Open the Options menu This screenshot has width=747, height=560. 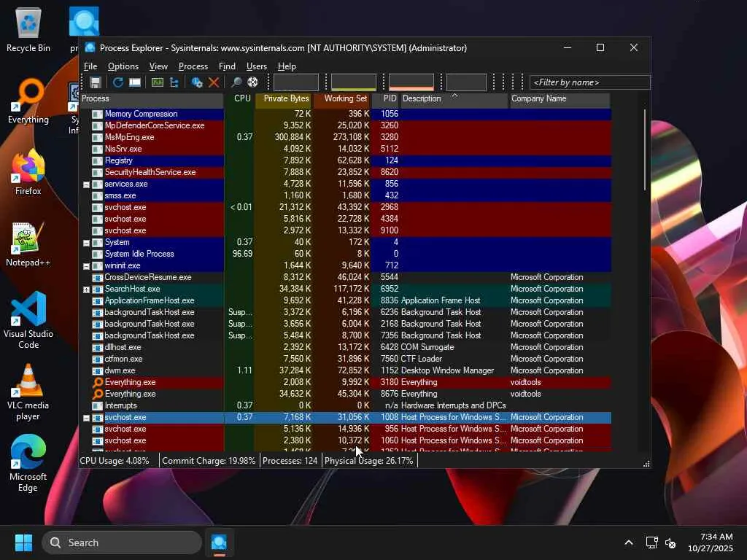[x=123, y=66]
